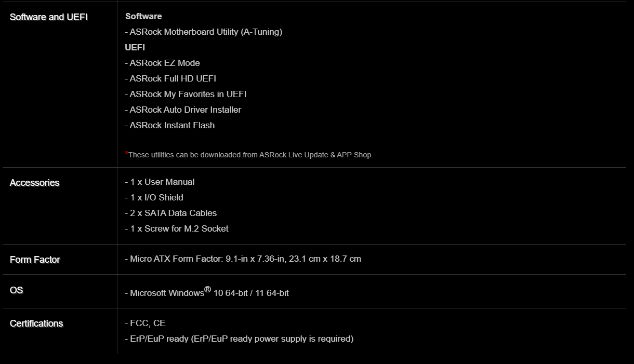The image size is (634, 364).
Task: Click the Accessories row heading
Action: coord(35,183)
